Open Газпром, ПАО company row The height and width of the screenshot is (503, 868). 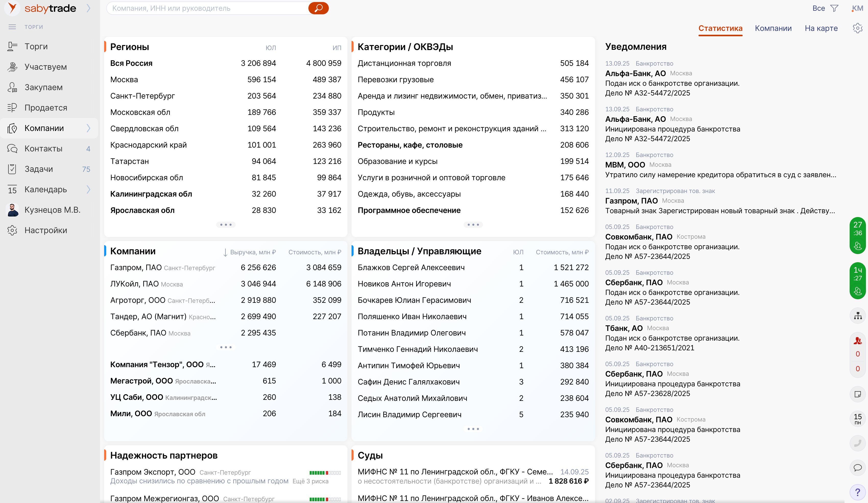(136, 267)
